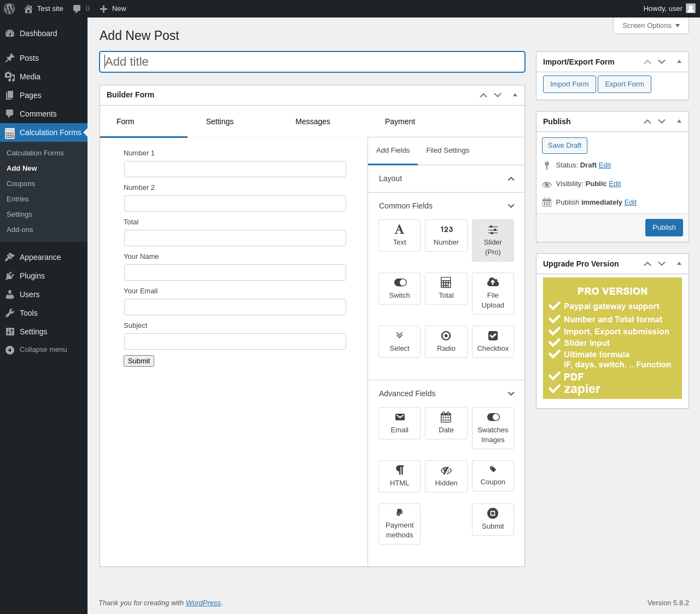
Task: Click the Your Email input field
Action: point(235,307)
